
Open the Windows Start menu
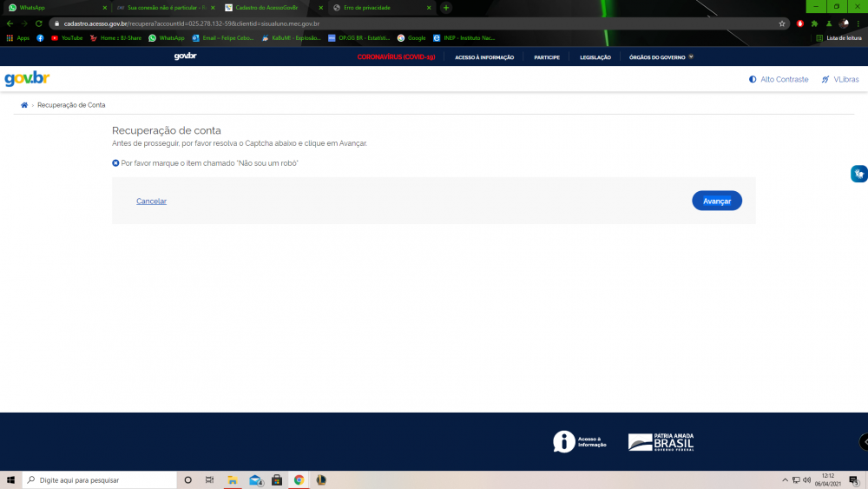10,479
